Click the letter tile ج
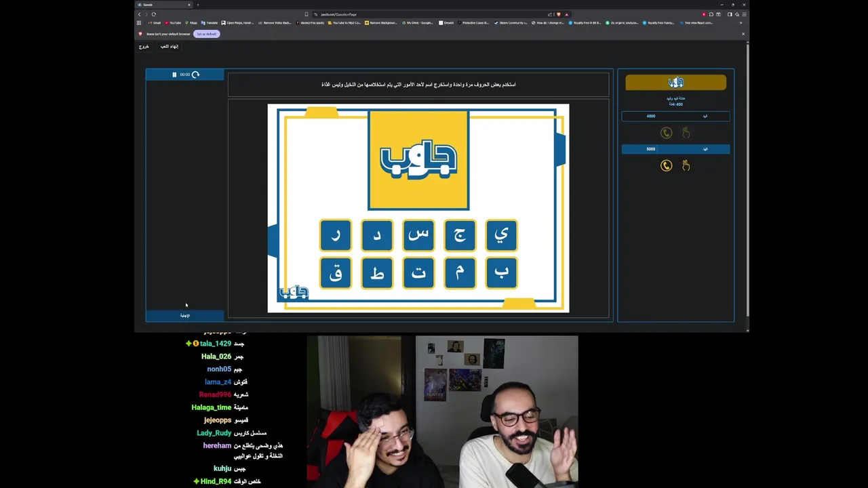Image resolution: width=868 pixels, height=488 pixels. (460, 235)
